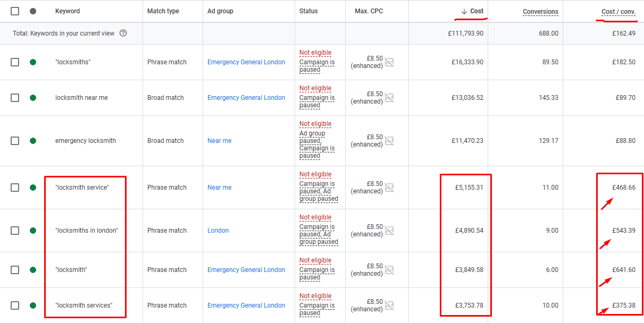Click green status dot for locksmith near me
644x323 pixels.
[x=33, y=98]
